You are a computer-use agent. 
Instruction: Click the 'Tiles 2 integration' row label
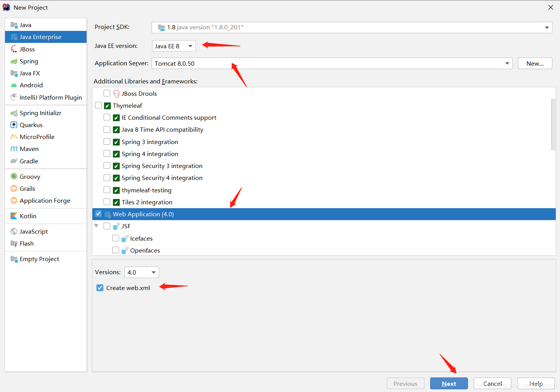[147, 202]
